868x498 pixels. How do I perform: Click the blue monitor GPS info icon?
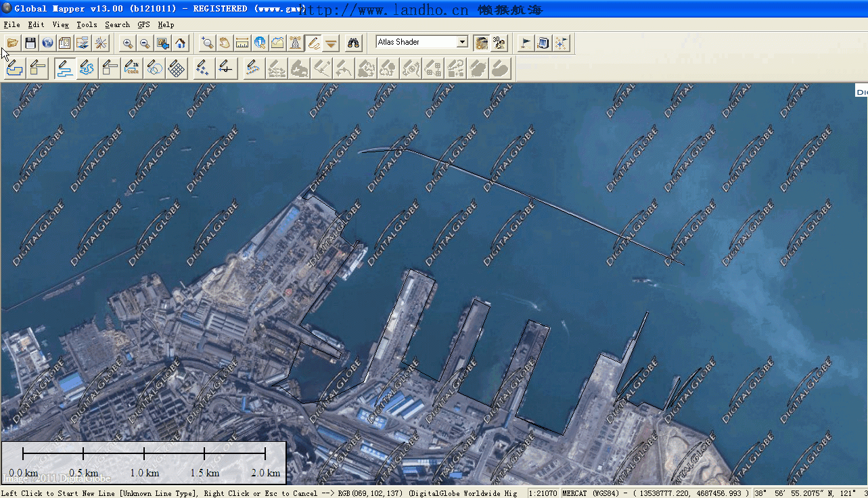[543, 43]
